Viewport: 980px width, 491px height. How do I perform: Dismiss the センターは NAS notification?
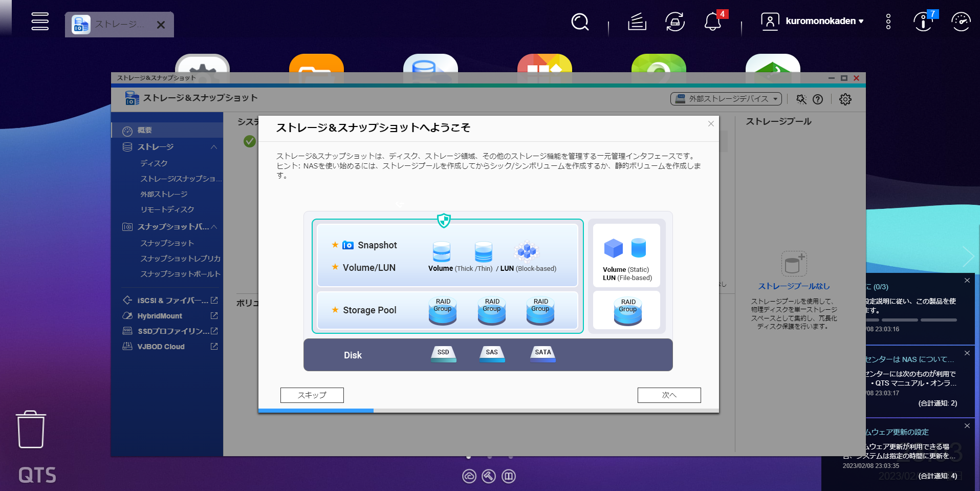point(967,353)
